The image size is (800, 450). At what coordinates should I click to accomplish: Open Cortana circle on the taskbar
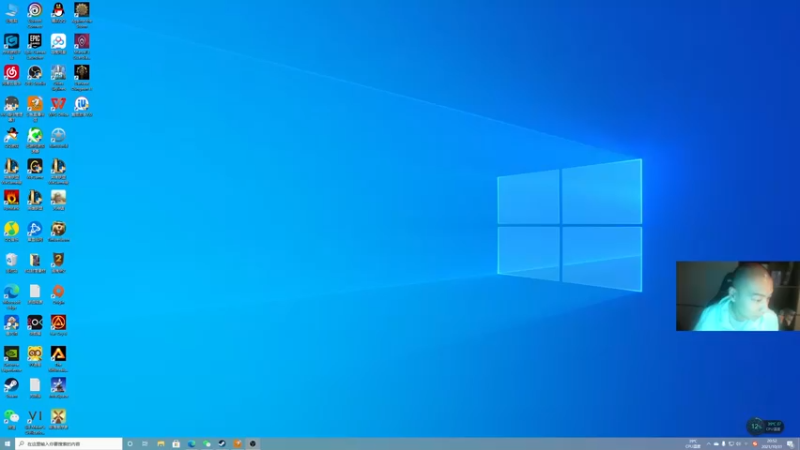(x=130, y=444)
